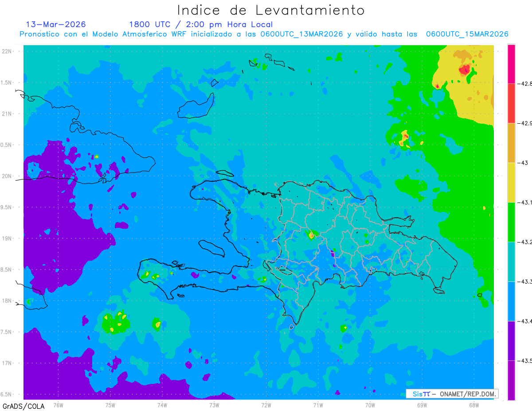Click the latitude label '20N'
Screen dimensions: 532x411
click(7, 176)
